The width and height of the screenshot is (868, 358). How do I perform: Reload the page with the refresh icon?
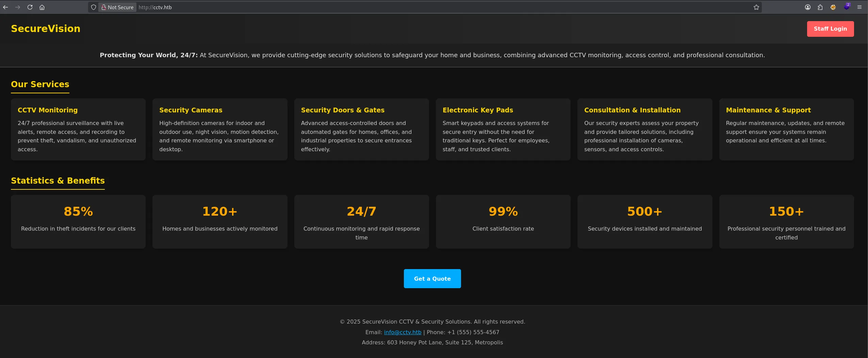coord(30,7)
